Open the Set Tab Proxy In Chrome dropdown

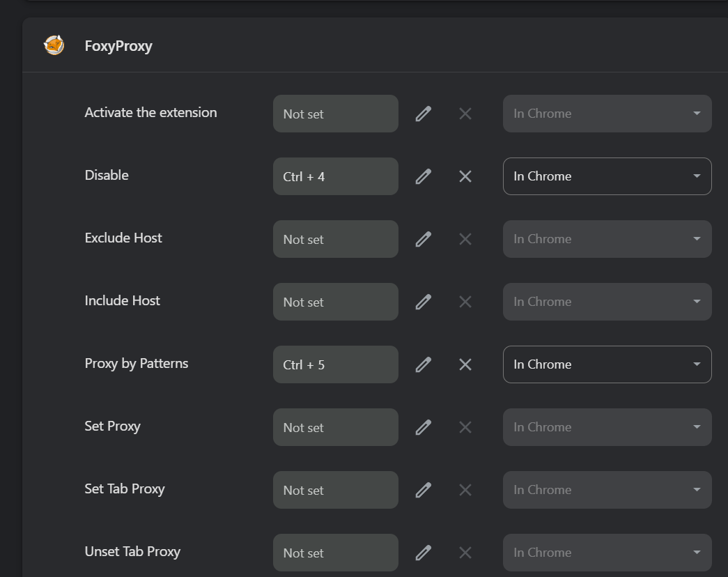pos(607,490)
